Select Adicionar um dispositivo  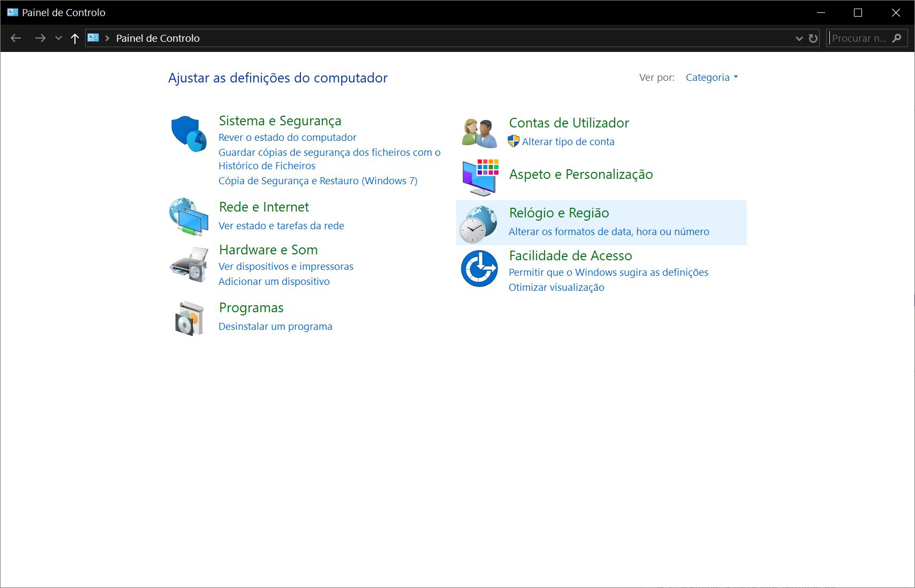274,281
